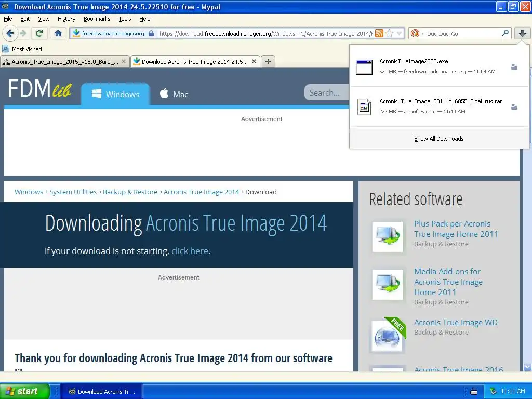Select the Mac platform tab
The height and width of the screenshot is (399, 532).
174,94
